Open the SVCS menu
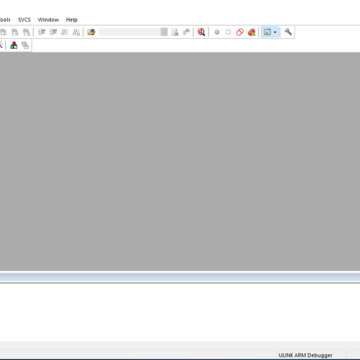 [x=24, y=20]
